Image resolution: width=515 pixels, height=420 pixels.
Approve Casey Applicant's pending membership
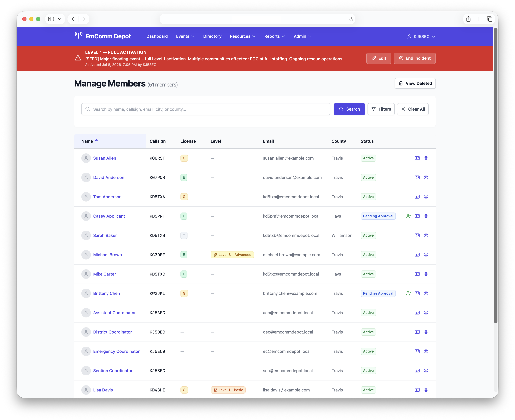(408, 216)
